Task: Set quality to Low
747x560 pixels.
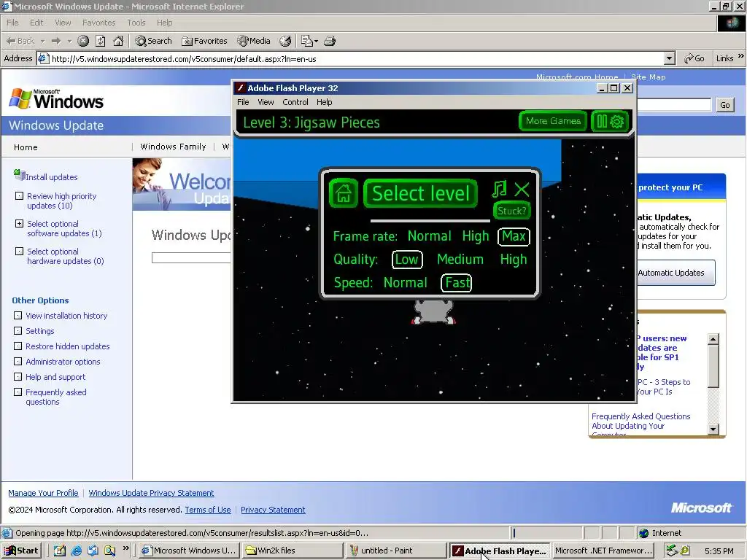Action: [x=407, y=260]
